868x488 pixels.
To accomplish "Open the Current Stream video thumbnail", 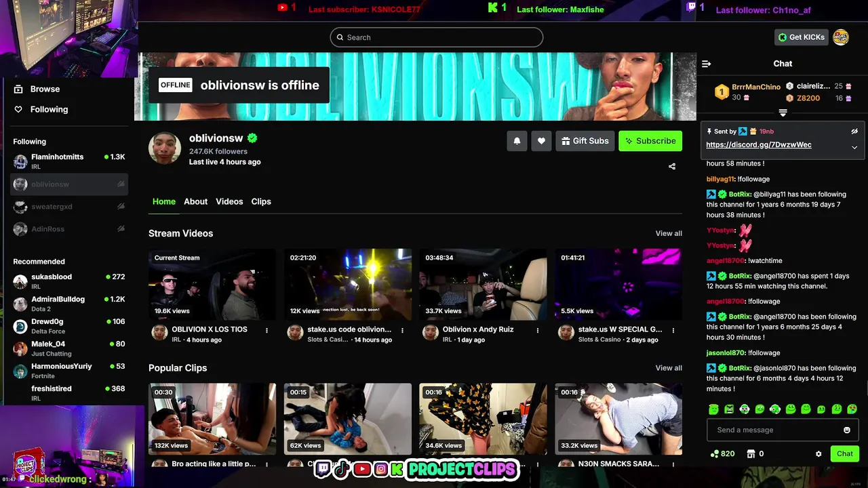I will 212,284.
